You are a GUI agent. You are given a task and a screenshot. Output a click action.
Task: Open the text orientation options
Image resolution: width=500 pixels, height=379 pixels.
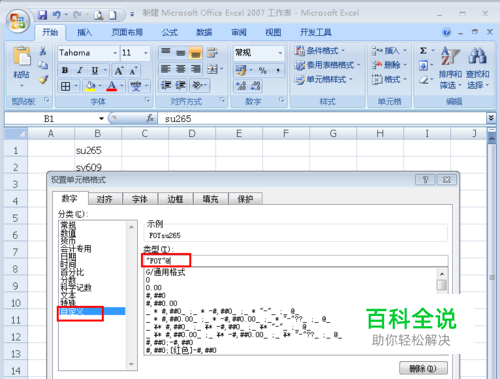click(197, 85)
